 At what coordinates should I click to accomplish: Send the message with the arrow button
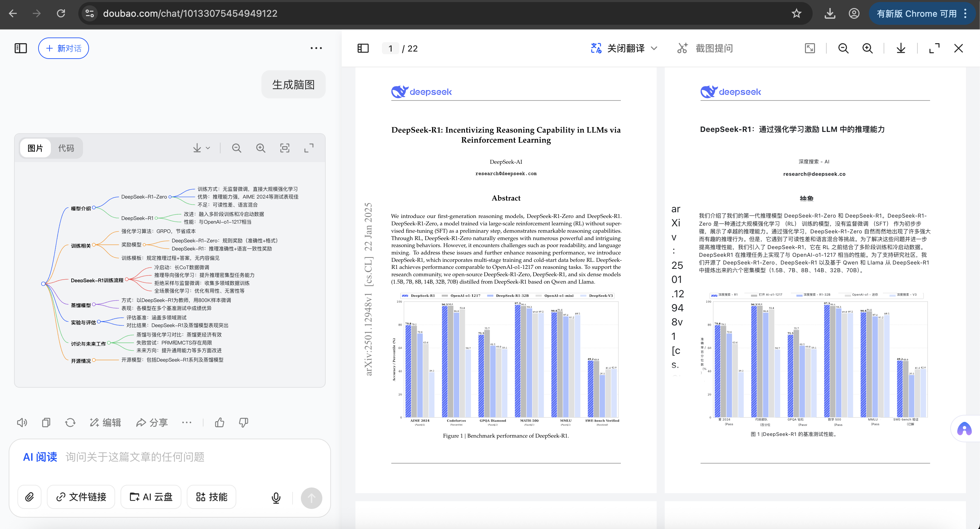(311, 498)
